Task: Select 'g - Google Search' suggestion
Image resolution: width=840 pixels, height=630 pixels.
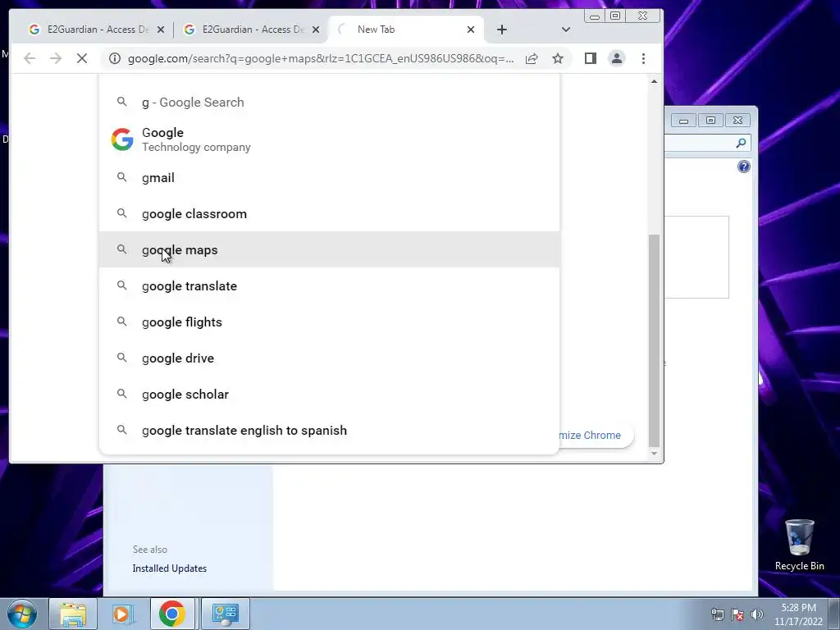Action: 330,103
